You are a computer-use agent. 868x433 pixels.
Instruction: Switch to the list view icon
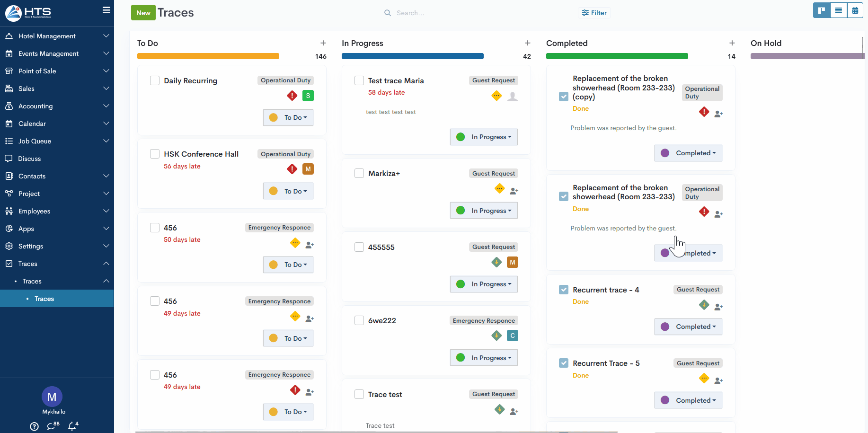point(838,10)
